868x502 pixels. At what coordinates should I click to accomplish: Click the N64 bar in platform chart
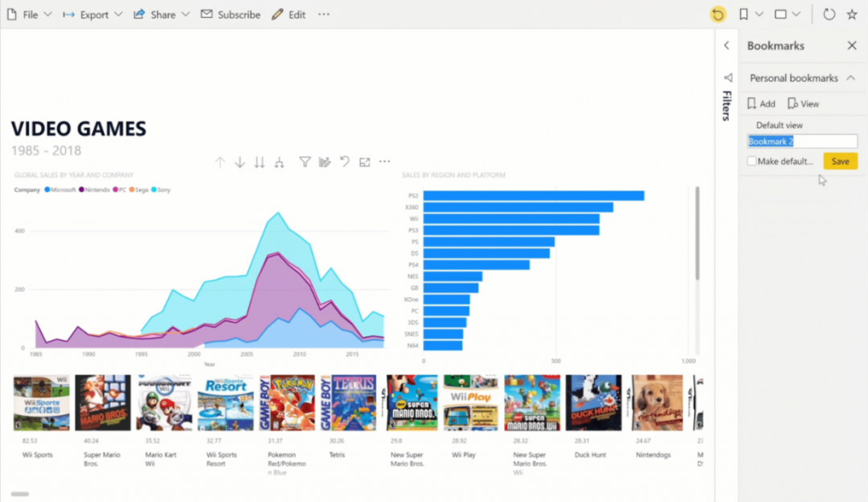(443, 346)
